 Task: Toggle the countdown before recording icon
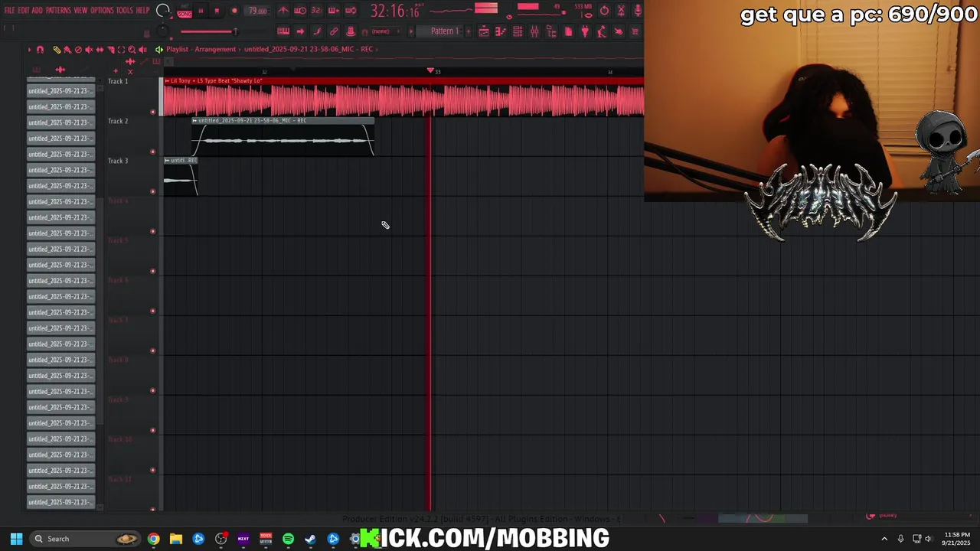315,11
